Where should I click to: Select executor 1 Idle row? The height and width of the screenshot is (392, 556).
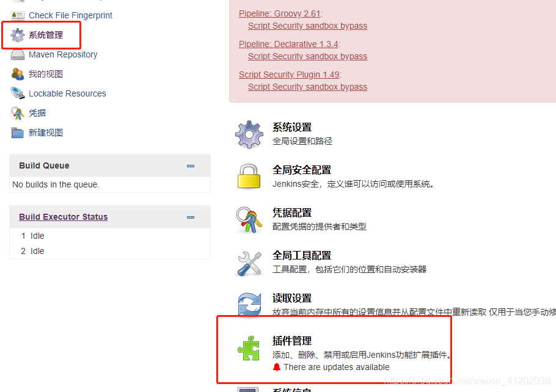[x=110, y=236]
